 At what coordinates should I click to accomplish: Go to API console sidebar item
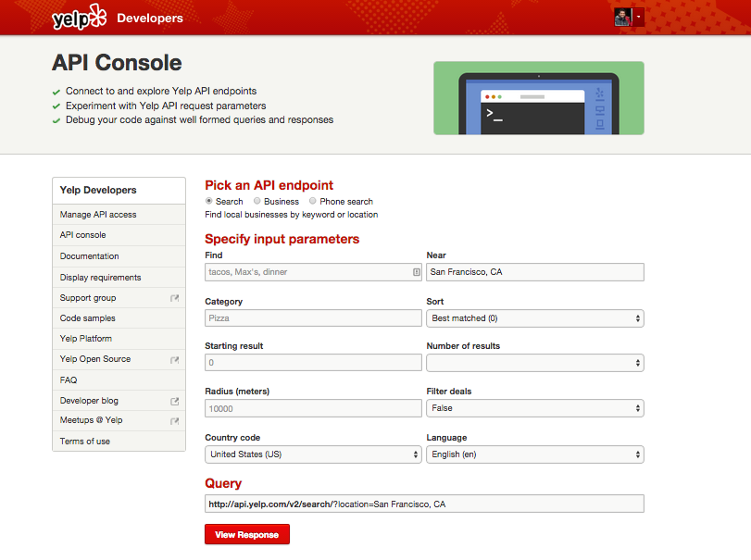pos(119,235)
